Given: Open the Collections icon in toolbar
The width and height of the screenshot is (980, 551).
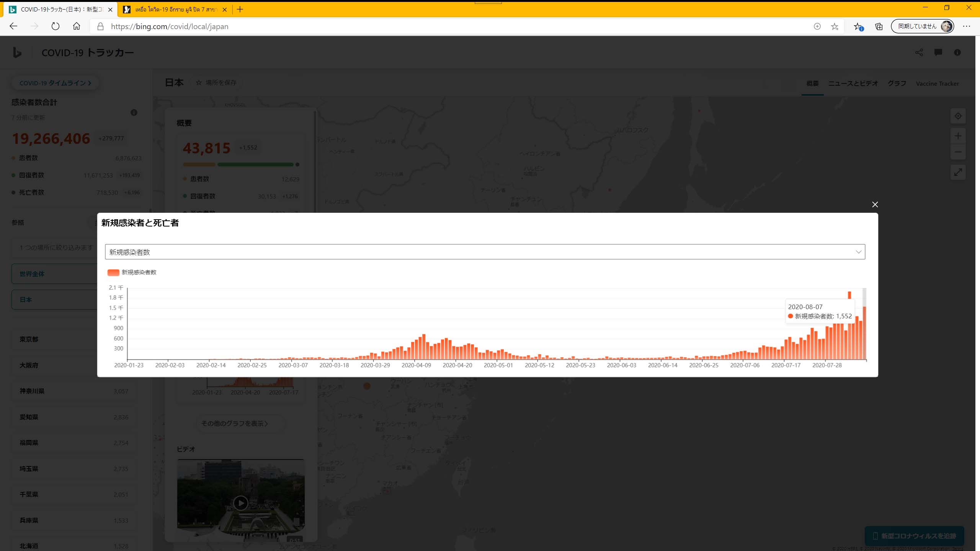Looking at the screenshot, I should point(879,26).
